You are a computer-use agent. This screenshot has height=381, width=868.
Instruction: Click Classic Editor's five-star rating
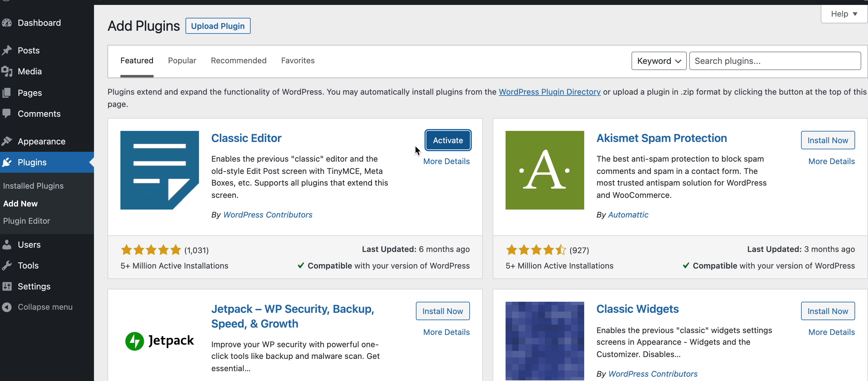pos(151,250)
